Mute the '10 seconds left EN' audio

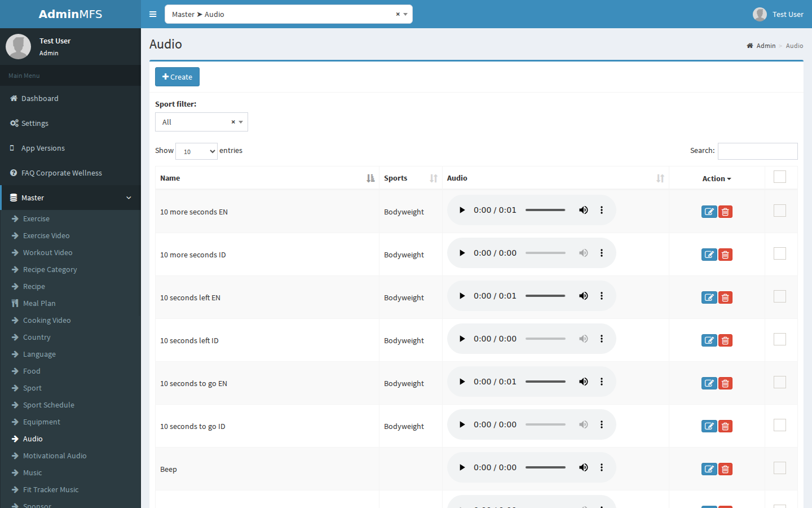pyautogui.click(x=584, y=296)
